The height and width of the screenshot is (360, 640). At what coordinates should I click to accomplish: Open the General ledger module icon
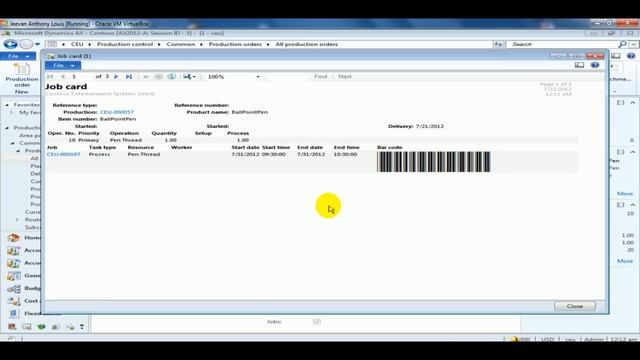point(13,276)
